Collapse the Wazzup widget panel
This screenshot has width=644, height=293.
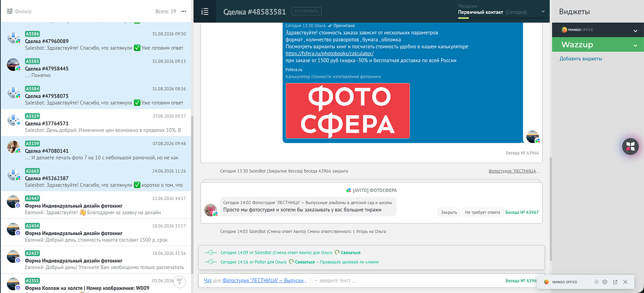(x=635, y=45)
